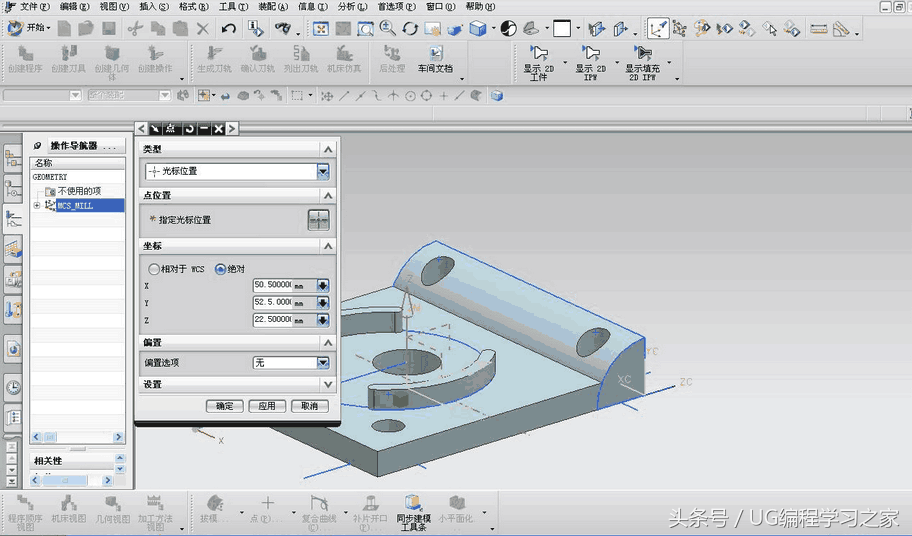Click the information icon next to undo
The image size is (912, 536).
tap(255, 28)
